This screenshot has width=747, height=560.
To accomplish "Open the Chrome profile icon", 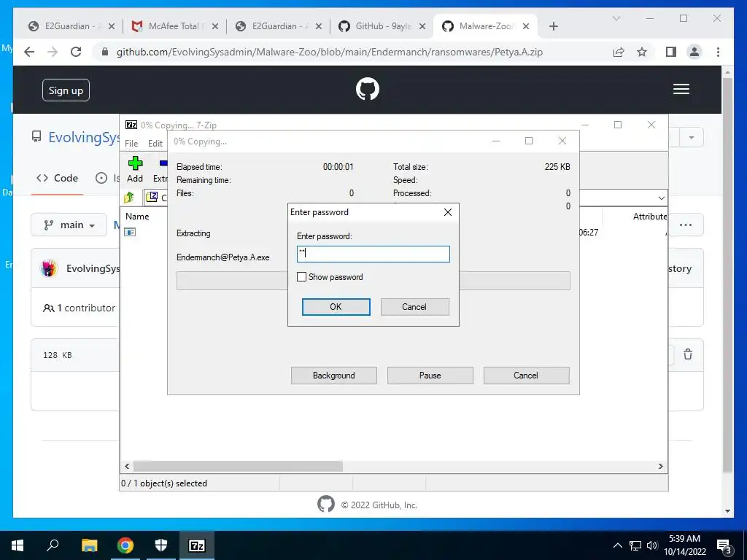I will [x=694, y=52].
